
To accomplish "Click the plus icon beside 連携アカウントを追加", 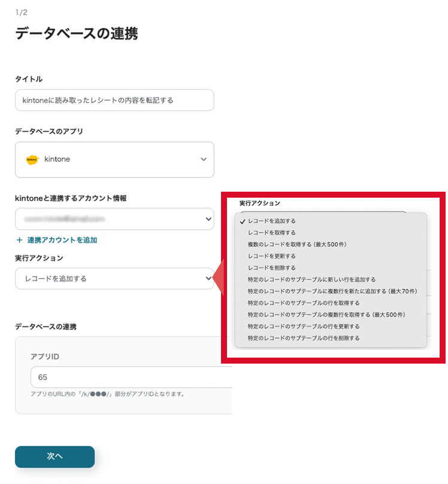I will coord(19,240).
